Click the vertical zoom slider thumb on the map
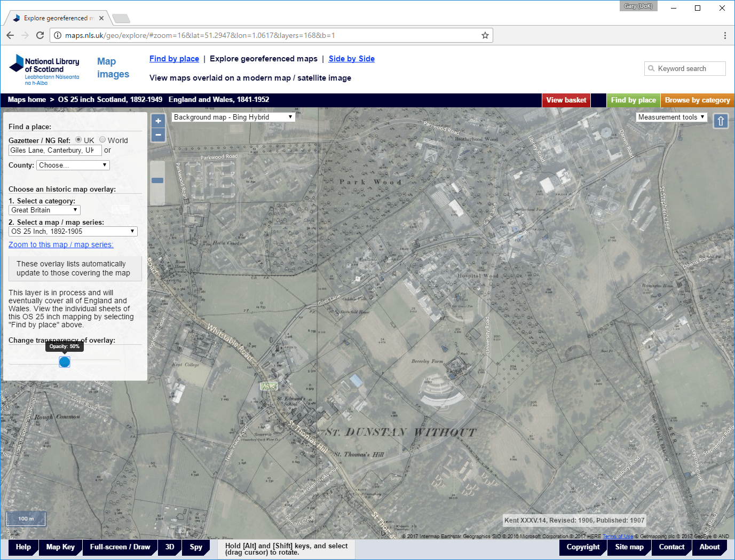 coord(157,180)
